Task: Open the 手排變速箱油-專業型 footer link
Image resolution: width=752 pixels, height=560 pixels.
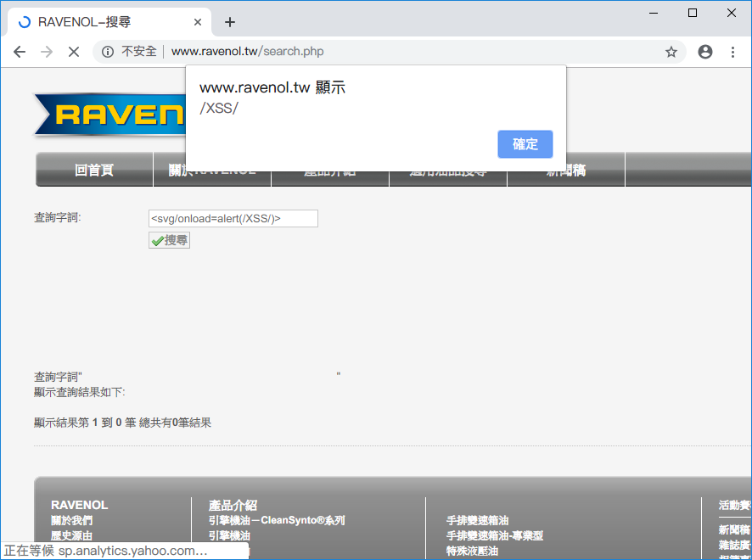Action: coord(495,536)
